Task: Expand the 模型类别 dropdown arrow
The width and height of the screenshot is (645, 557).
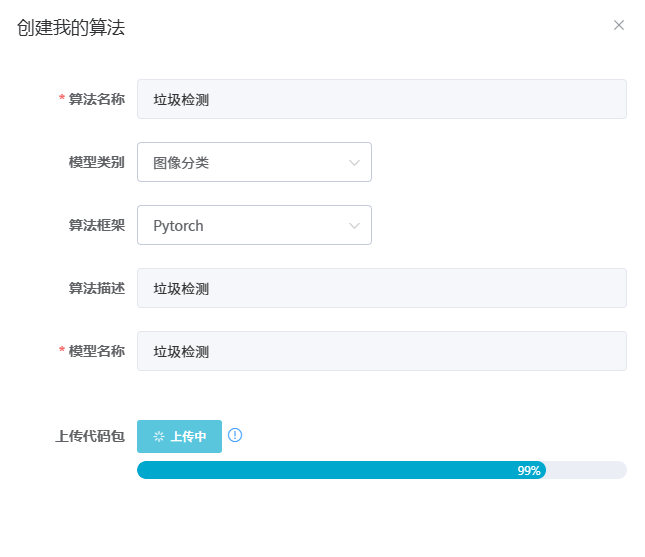Action: click(354, 163)
